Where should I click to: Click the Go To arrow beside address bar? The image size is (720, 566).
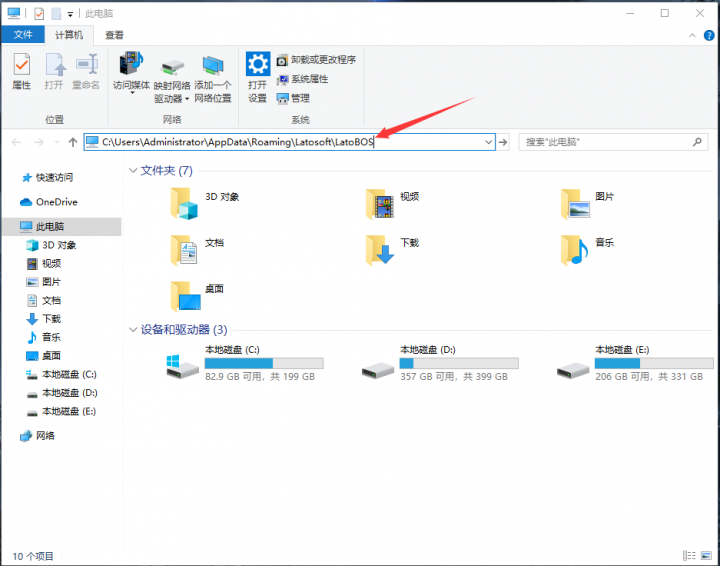click(x=503, y=142)
